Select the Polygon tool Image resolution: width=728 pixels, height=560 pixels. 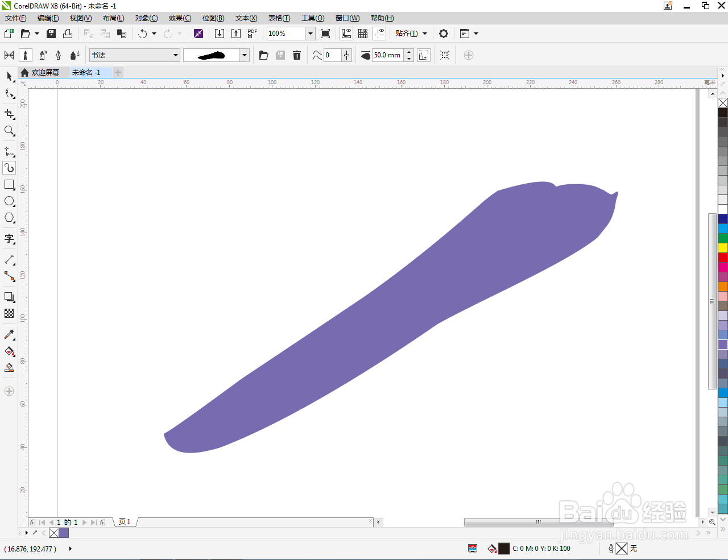click(x=9, y=218)
